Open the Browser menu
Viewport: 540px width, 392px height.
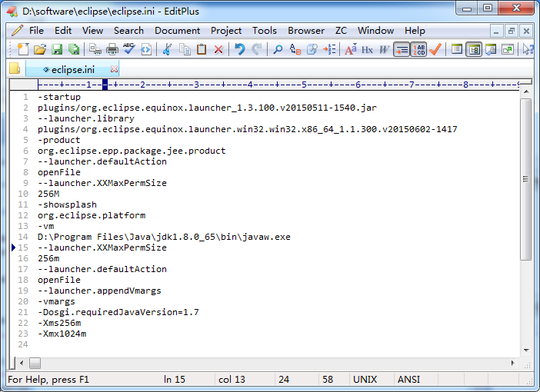(306, 31)
